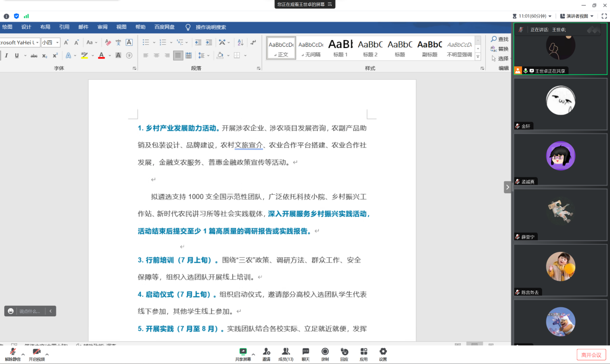Click the Share Screen icon
The image size is (610, 364).
click(243, 352)
